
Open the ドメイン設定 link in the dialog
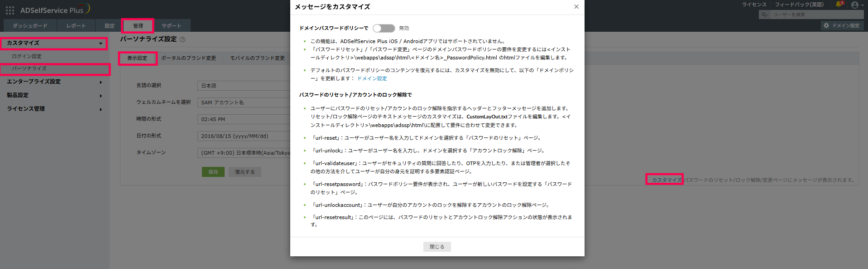click(x=372, y=78)
